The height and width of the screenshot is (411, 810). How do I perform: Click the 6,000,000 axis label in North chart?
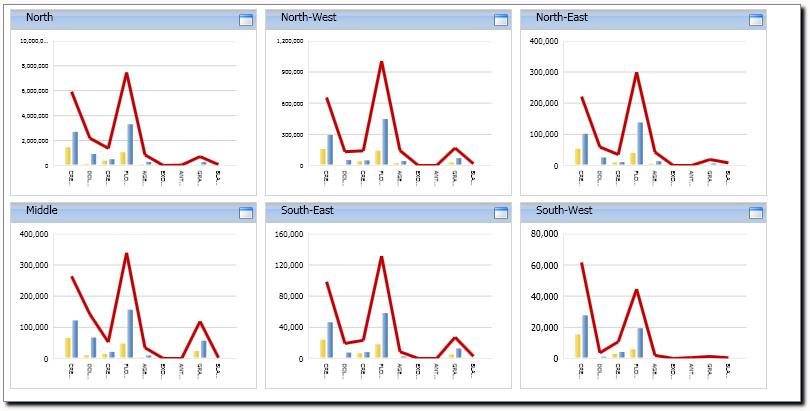(x=36, y=91)
